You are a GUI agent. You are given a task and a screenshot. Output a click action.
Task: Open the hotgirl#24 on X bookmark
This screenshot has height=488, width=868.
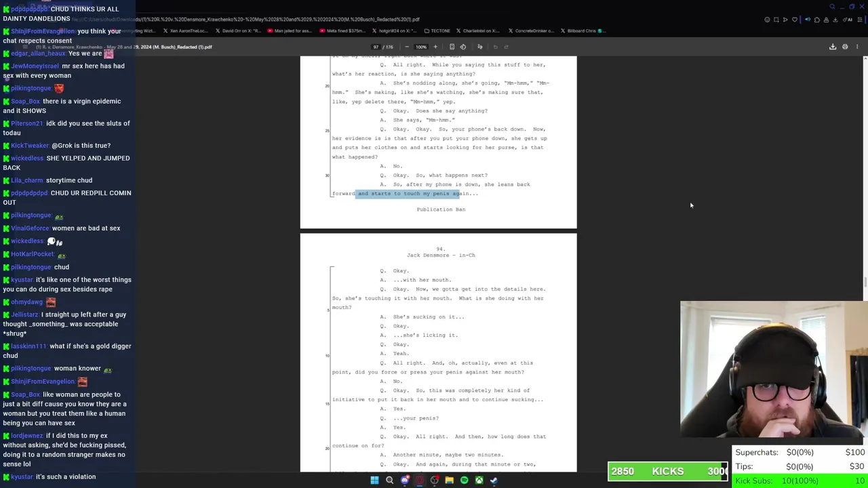[x=395, y=30]
